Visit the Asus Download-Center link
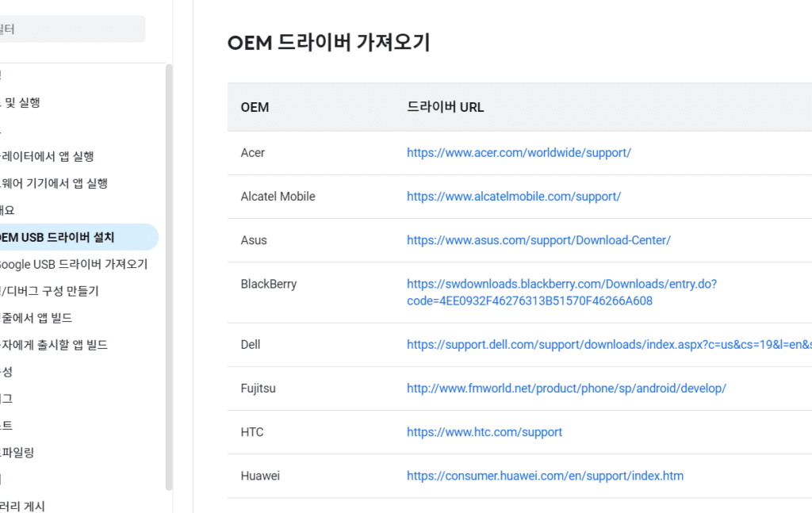 point(538,240)
